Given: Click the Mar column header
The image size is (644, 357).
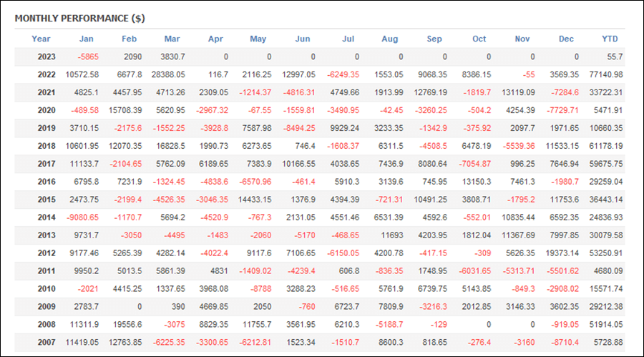Looking at the screenshot, I should point(172,39).
